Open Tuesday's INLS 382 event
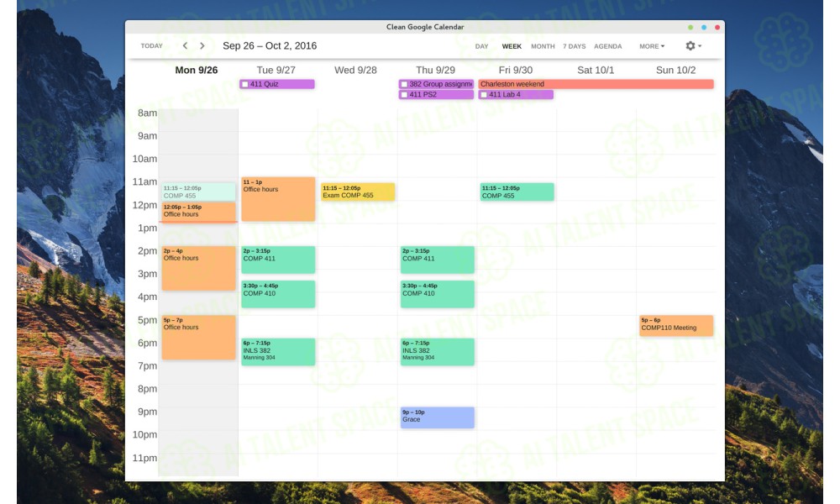Viewport: 840px width, 504px height. click(x=278, y=352)
